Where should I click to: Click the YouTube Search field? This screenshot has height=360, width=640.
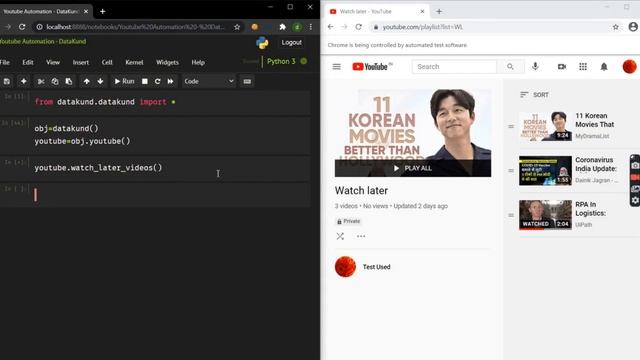point(454,67)
